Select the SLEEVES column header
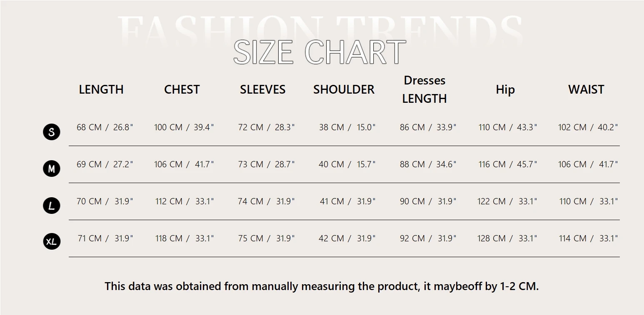This screenshot has height=315, width=644. tap(263, 89)
